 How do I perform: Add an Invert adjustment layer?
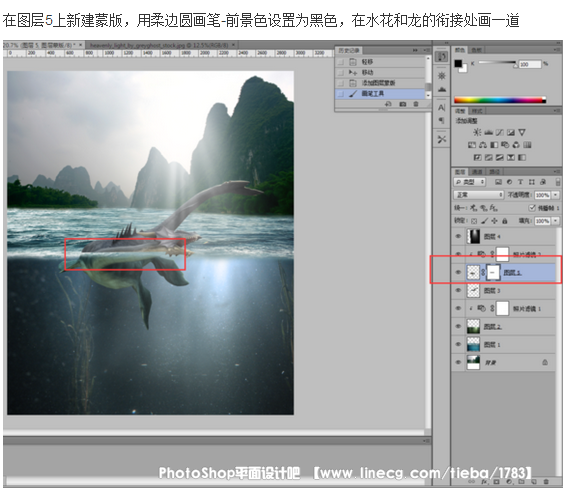tap(478, 157)
